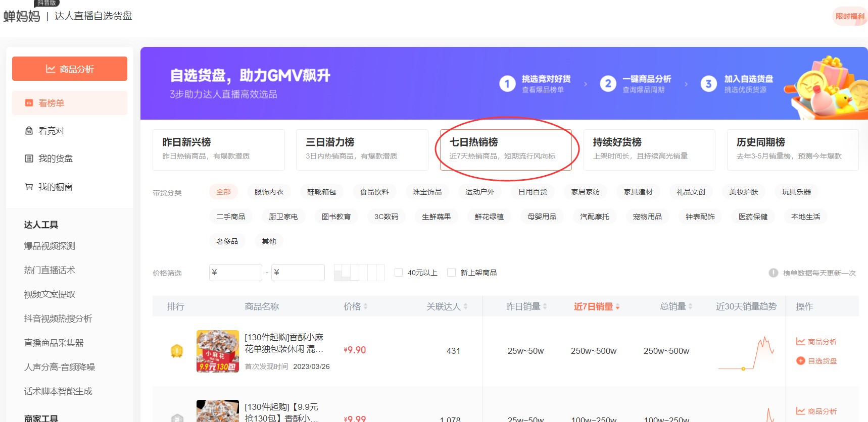Screen dimensions: 868x422
Task: Click the 看榜单 sidebar icon
Action: [x=29, y=103]
